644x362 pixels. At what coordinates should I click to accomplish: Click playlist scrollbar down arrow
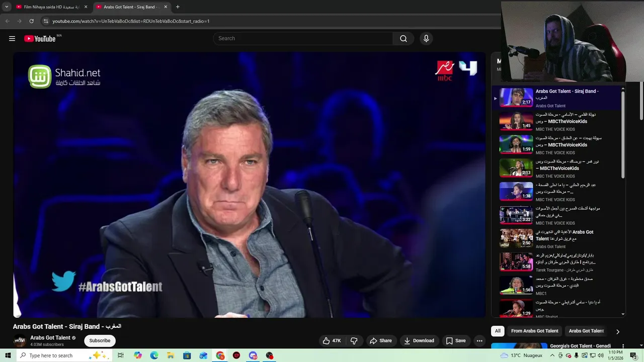tap(623, 314)
